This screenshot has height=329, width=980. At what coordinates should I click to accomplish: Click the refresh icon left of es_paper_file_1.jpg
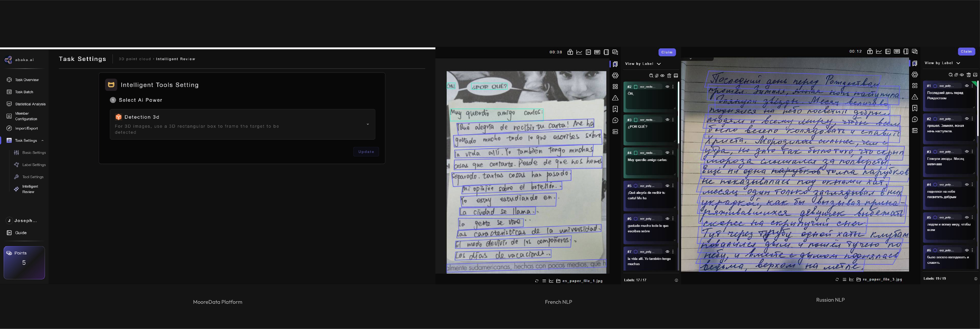click(x=537, y=281)
